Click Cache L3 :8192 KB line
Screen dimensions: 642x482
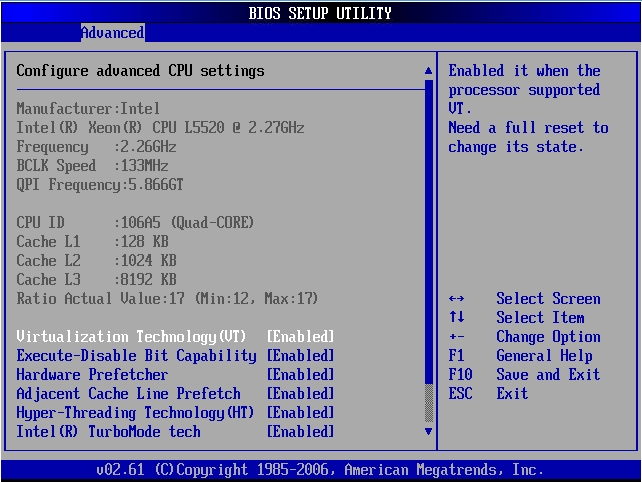pos(96,279)
